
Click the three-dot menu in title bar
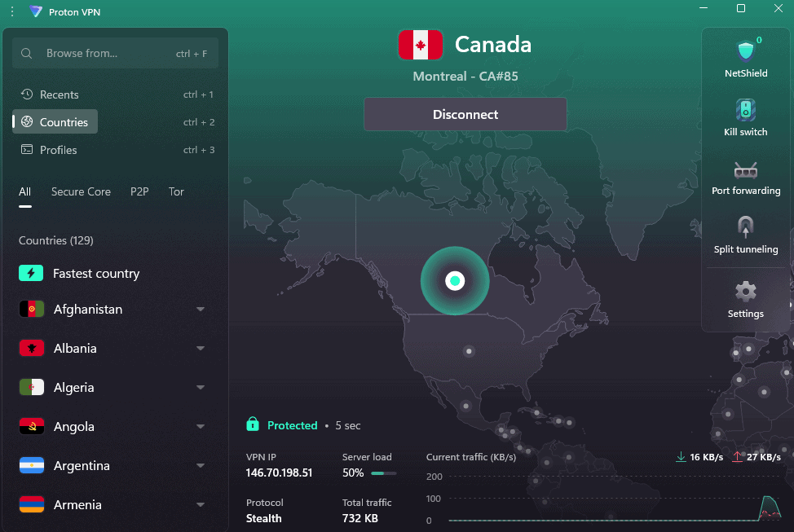[12, 11]
